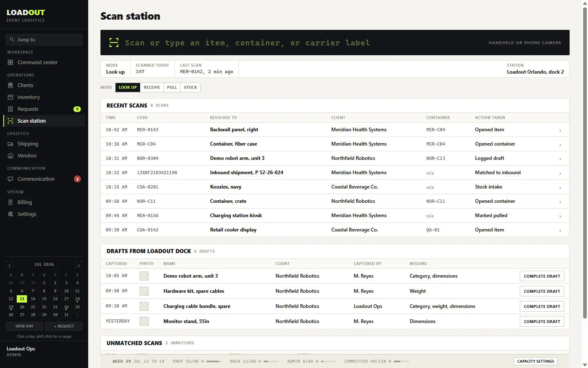The width and height of the screenshot is (588, 368).
Task: Switch to Pull mode
Action: click(x=172, y=88)
